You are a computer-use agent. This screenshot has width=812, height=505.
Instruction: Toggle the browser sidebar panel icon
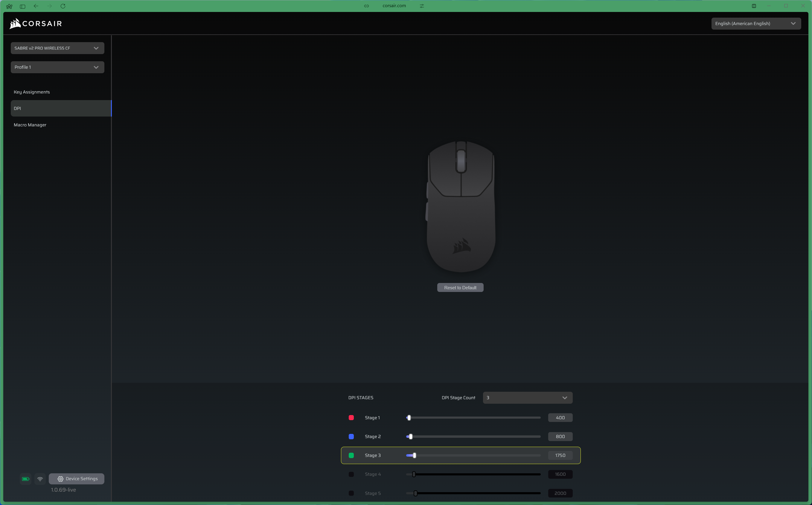coord(23,6)
